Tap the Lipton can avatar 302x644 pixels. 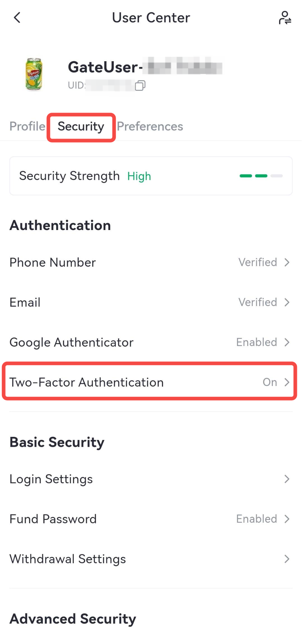(x=34, y=74)
